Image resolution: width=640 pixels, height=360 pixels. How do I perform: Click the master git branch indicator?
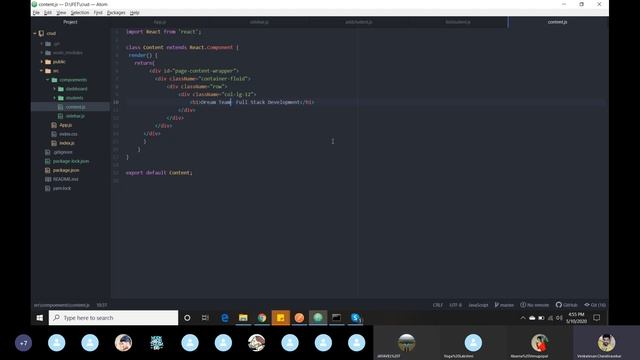tap(504, 305)
